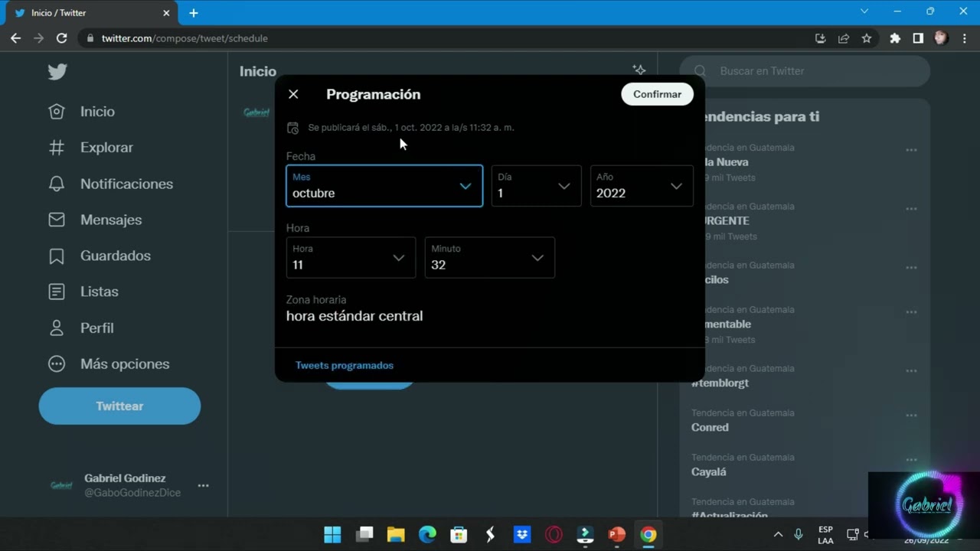Show hidden system tray icons
Image resolution: width=980 pixels, height=551 pixels.
(x=778, y=534)
